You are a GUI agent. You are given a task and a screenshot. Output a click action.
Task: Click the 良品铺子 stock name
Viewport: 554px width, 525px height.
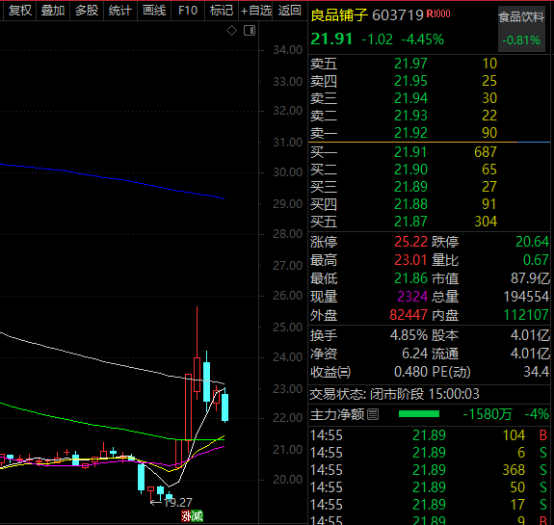pos(339,15)
